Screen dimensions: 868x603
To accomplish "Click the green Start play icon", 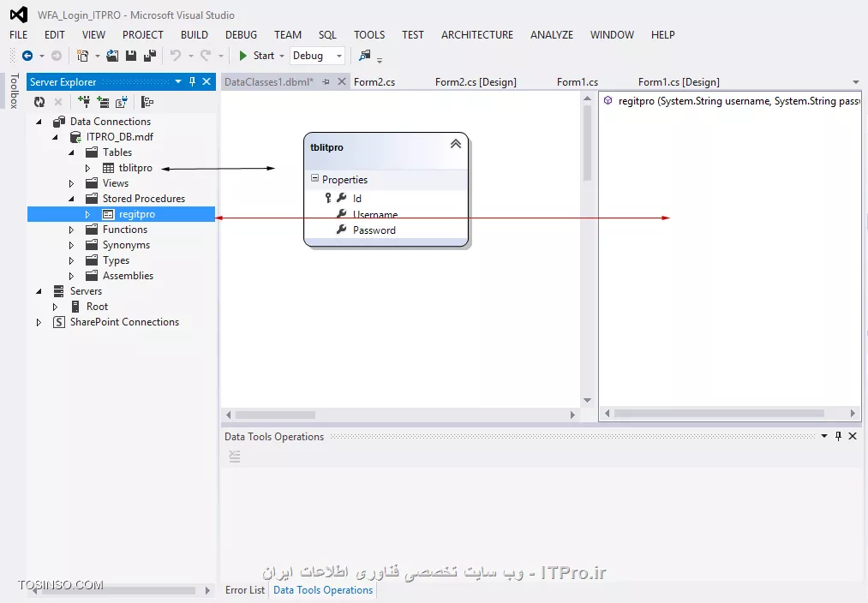I will [242, 56].
